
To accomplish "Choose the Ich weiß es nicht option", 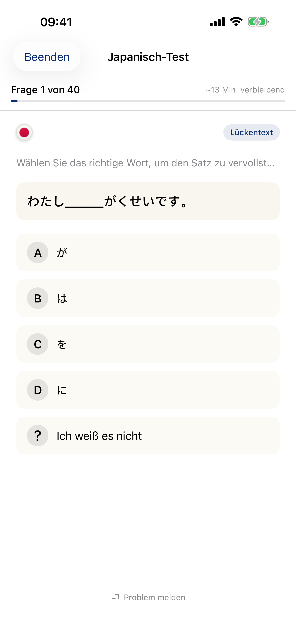I will click(148, 435).
